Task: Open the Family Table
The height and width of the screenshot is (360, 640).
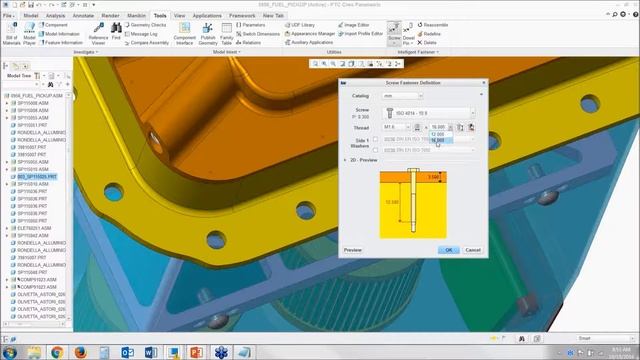Action: [227, 33]
